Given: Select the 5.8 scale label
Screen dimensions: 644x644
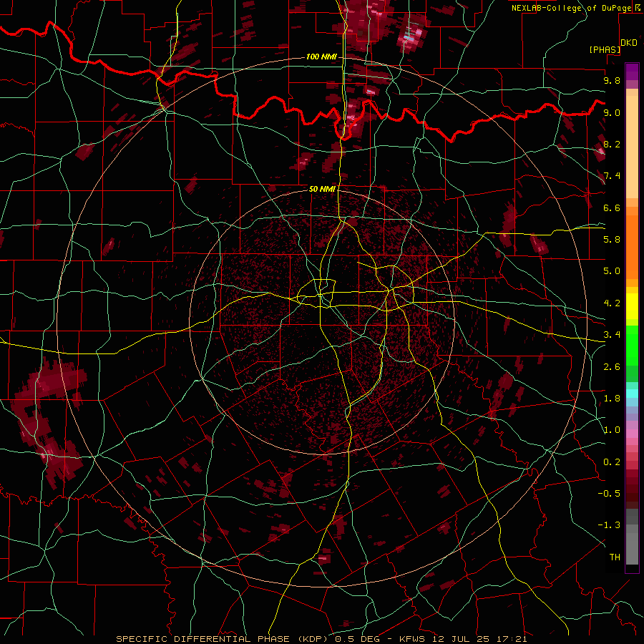Looking at the screenshot, I should pos(612,240).
